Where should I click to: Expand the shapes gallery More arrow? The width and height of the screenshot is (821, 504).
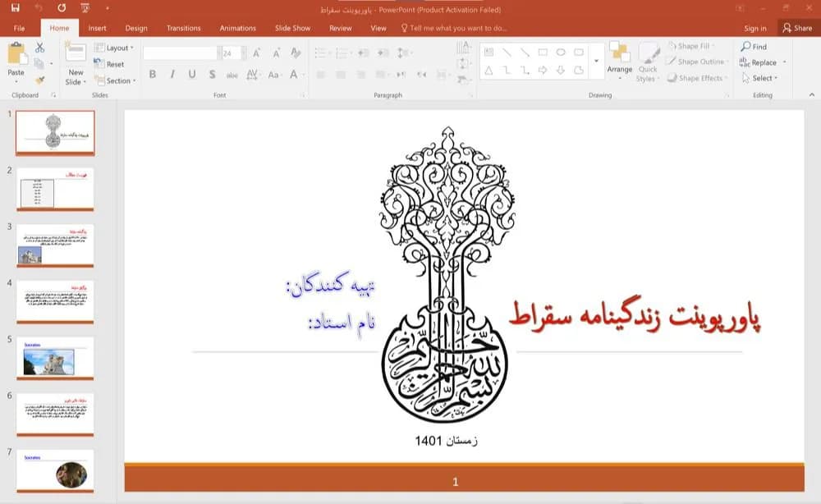coord(596,62)
